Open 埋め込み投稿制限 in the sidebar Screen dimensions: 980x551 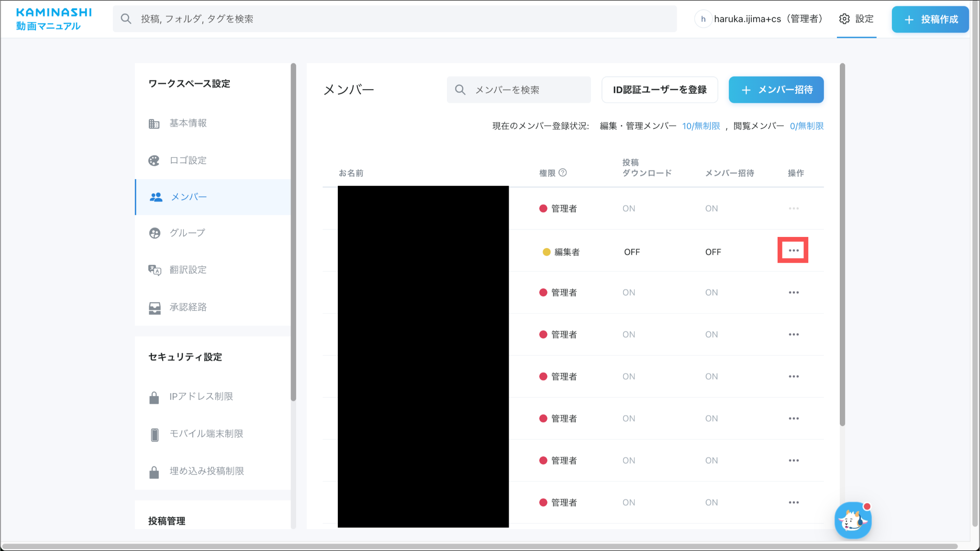(x=206, y=471)
